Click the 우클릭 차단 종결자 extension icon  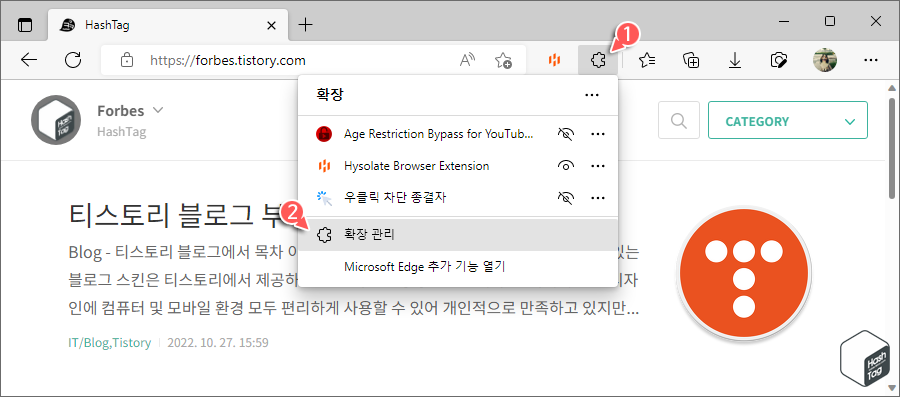324,198
